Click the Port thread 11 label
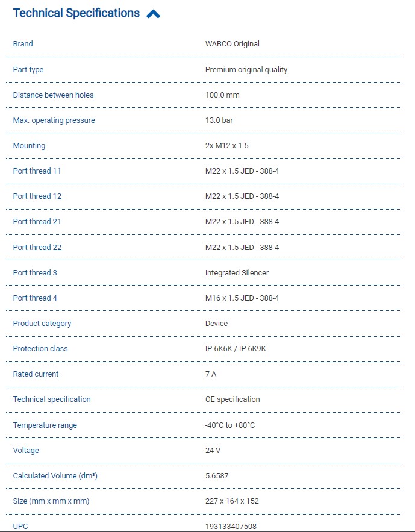This screenshot has height=532, width=415. click(x=37, y=171)
